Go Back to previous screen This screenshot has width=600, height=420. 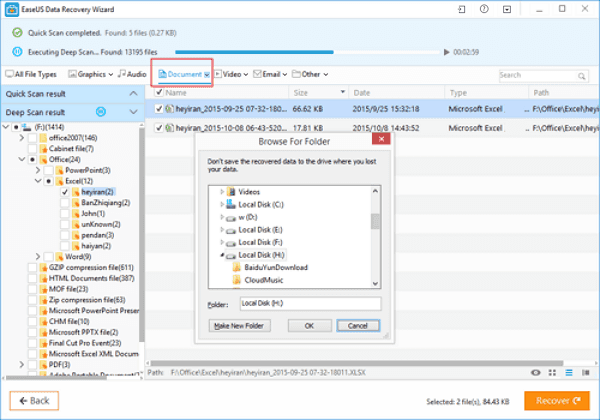pyautogui.click(x=34, y=400)
